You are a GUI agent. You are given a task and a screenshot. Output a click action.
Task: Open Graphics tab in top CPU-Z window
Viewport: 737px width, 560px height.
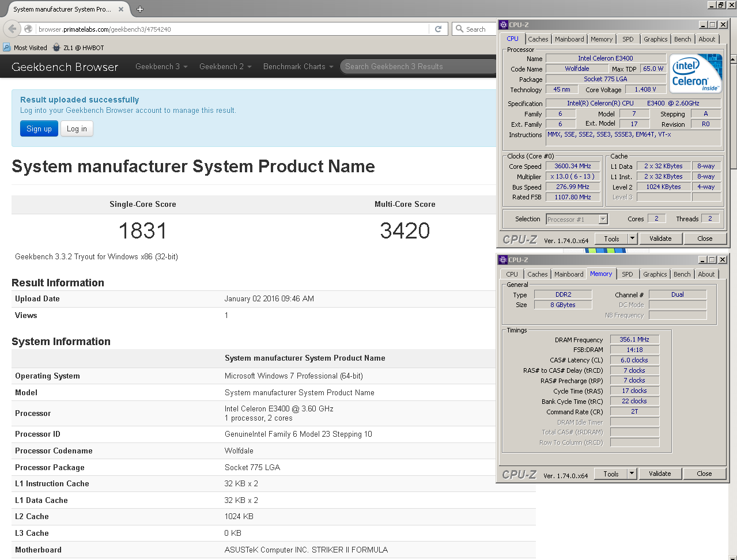click(656, 39)
